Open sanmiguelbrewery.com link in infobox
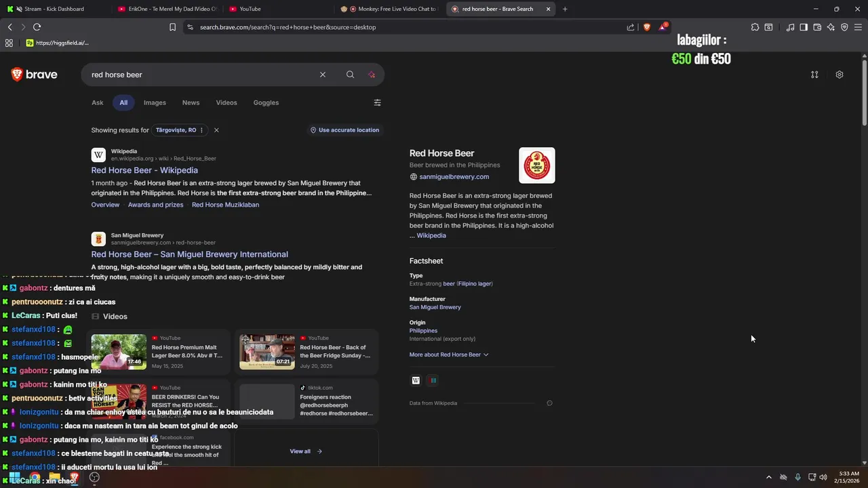Viewport: 868px width, 488px height. pos(454,177)
